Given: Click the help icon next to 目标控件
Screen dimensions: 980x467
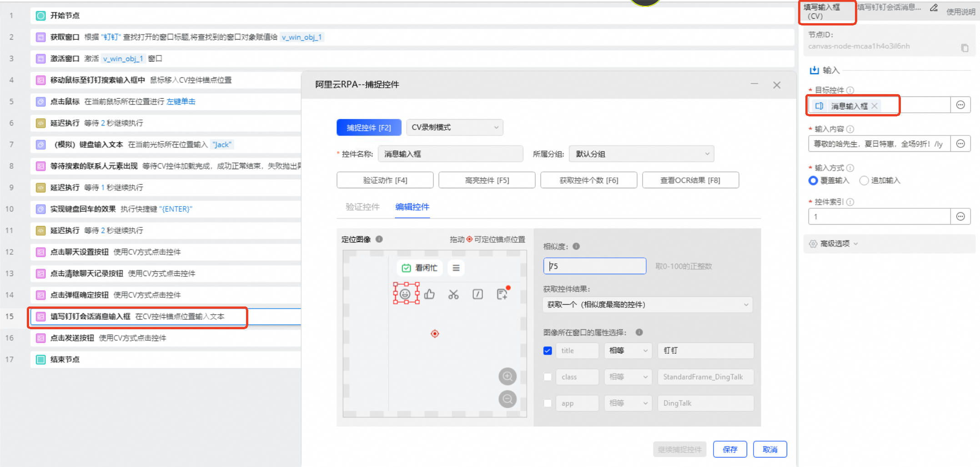Looking at the screenshot, I should (850, 90).
